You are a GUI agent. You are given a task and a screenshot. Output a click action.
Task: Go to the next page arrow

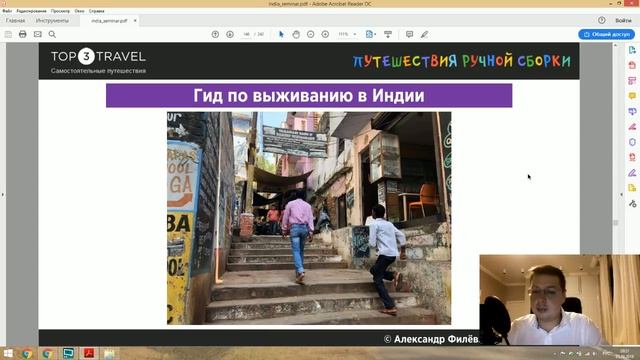(230, 34)
